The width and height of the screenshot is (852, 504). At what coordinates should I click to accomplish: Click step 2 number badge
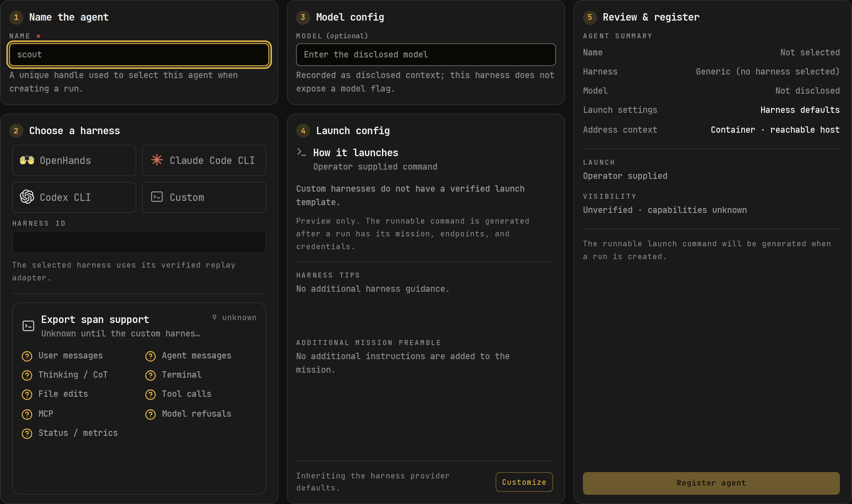coord(16,131)
